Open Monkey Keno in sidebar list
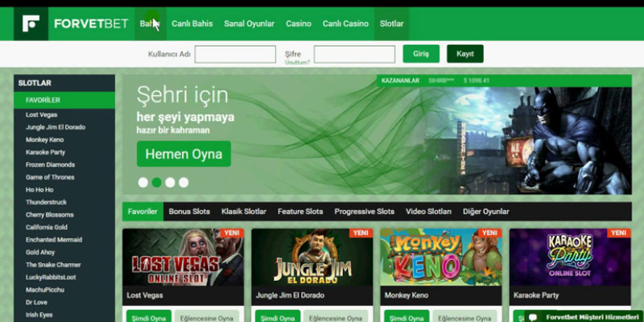644x322 pixels. [45, 139]
